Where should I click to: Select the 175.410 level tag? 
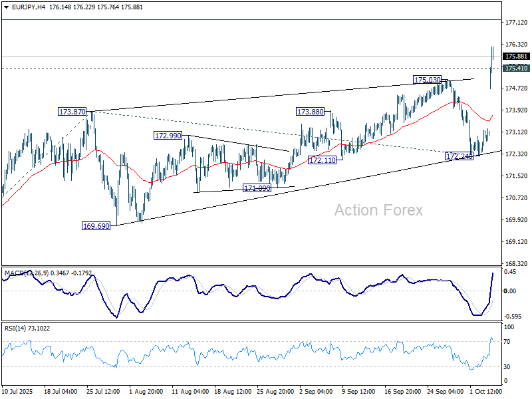516,68
